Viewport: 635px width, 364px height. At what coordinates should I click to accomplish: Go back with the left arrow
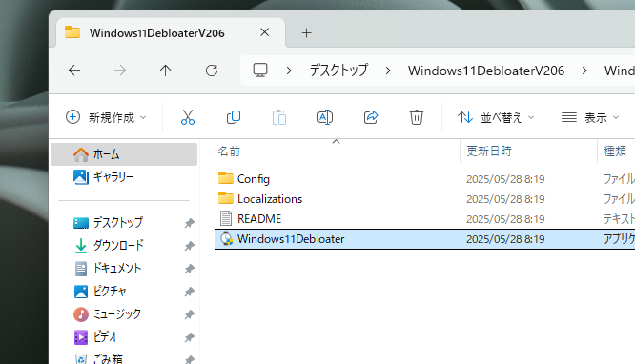click(x=74, y=71)
